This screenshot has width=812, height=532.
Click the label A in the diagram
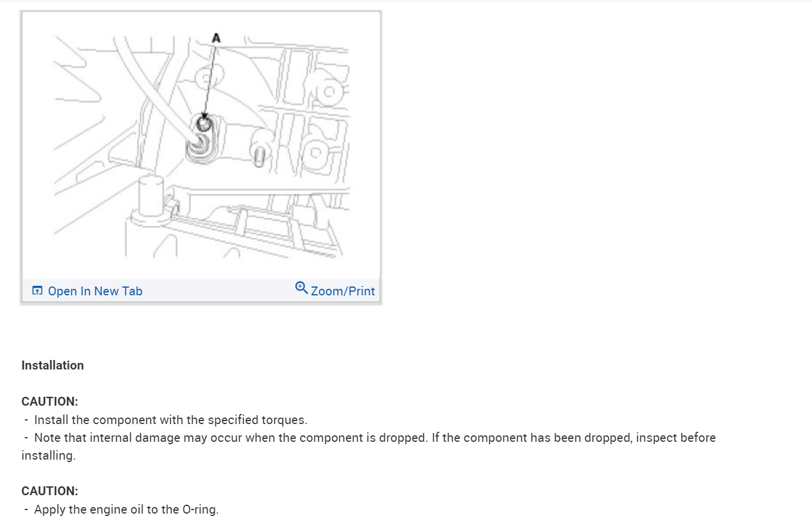[216, 38]
